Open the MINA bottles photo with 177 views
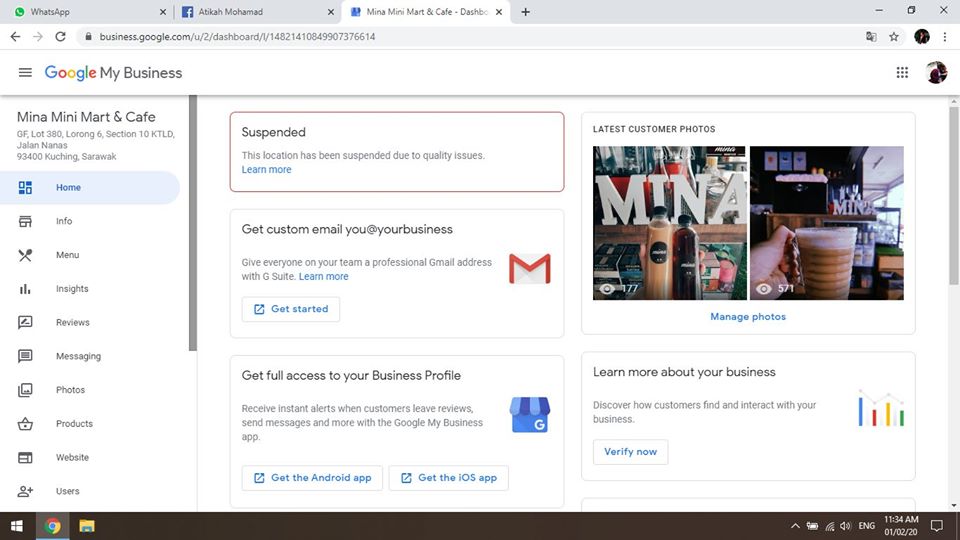 coord(669,223)
